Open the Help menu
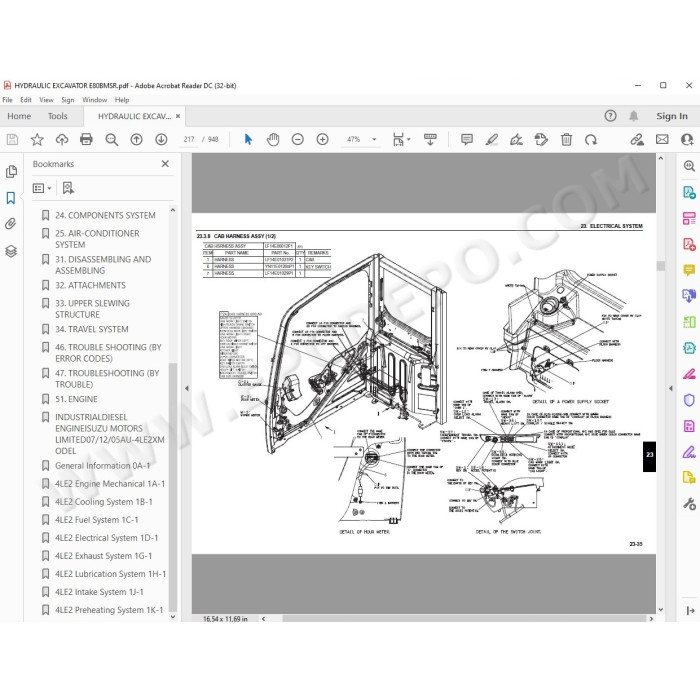Viewport: 700px width, 700px height. coord(122,100)
